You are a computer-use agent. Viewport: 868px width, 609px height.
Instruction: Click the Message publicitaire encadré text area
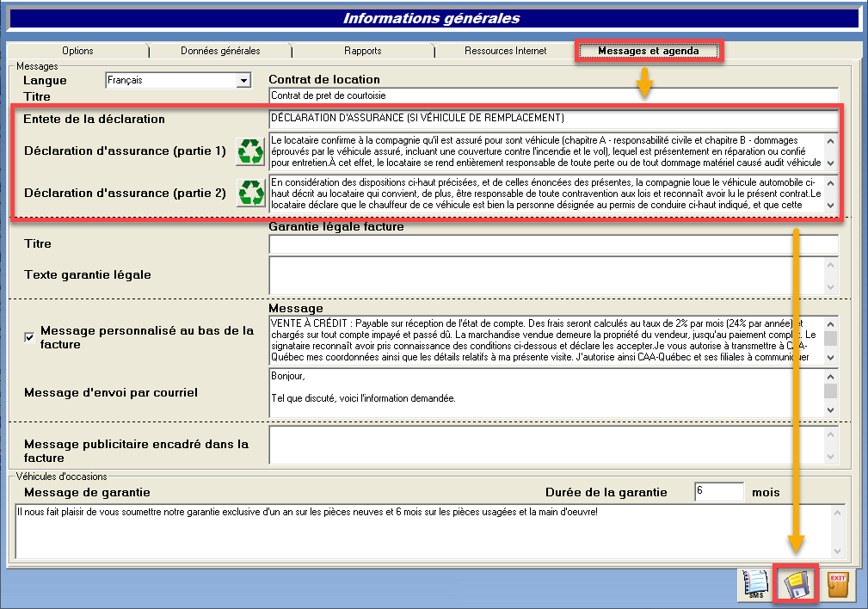point(546,445)
